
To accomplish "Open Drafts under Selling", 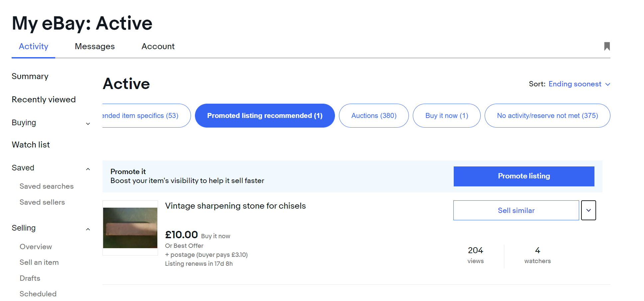I will [30, 278].
